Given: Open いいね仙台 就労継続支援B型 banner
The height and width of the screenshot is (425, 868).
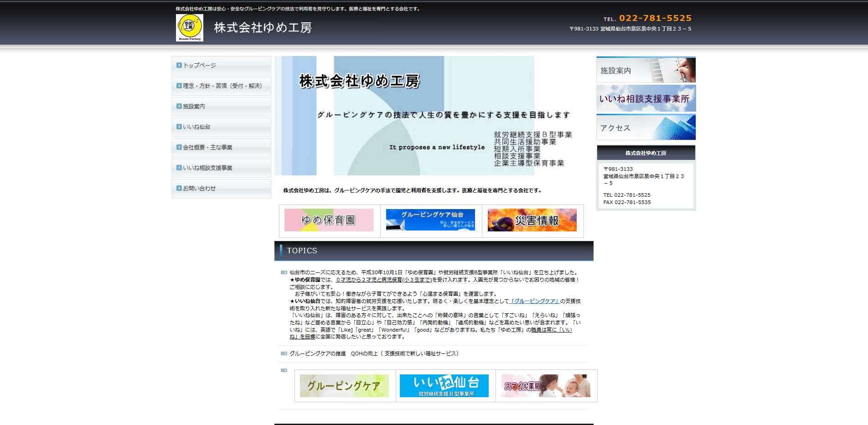Looking at the screenshot, I should pyautogui.click(x=444, y=386).
